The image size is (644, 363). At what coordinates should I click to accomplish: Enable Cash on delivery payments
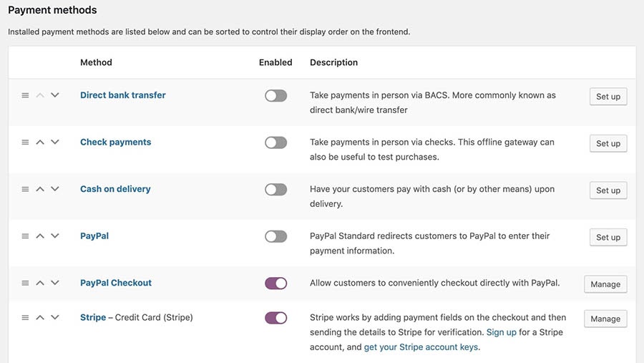[275, 190]
